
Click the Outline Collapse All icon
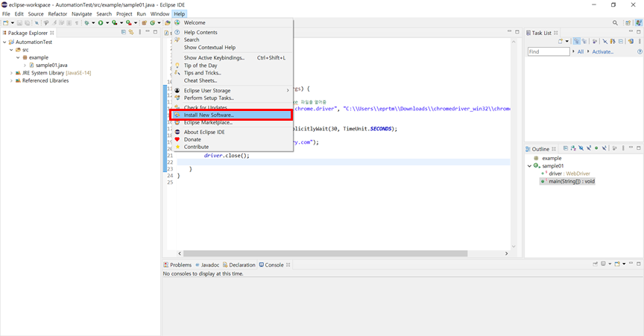tap(566, 148)
